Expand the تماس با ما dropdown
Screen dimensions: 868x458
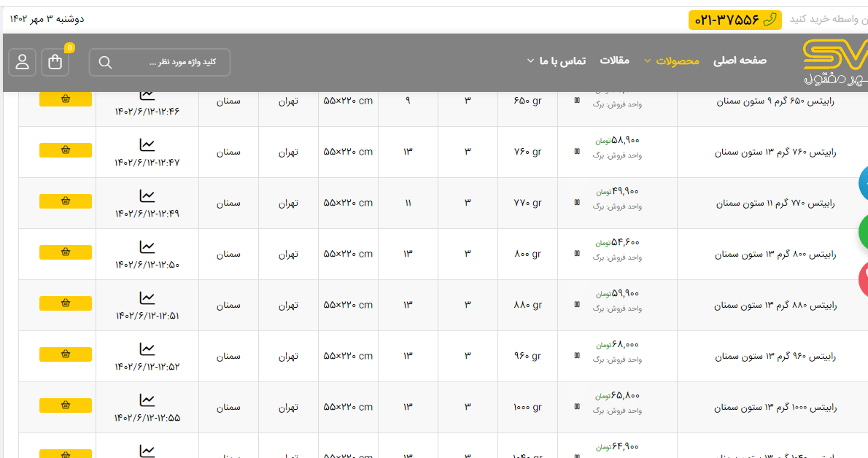tap(557, 61)
